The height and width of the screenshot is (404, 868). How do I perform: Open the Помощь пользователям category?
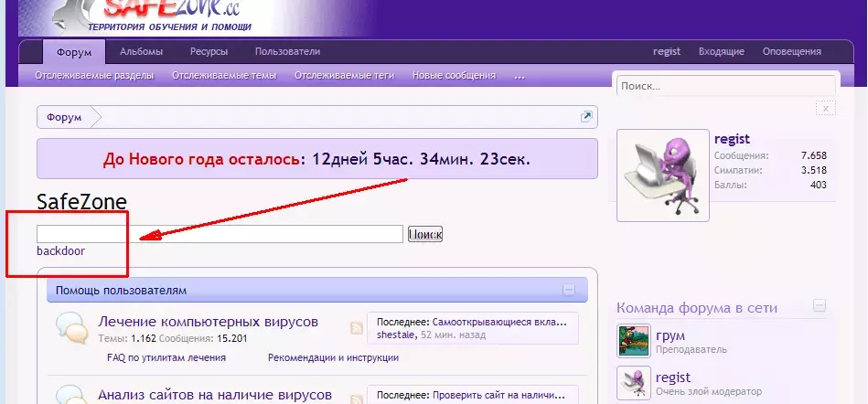[x=121, y=291]
